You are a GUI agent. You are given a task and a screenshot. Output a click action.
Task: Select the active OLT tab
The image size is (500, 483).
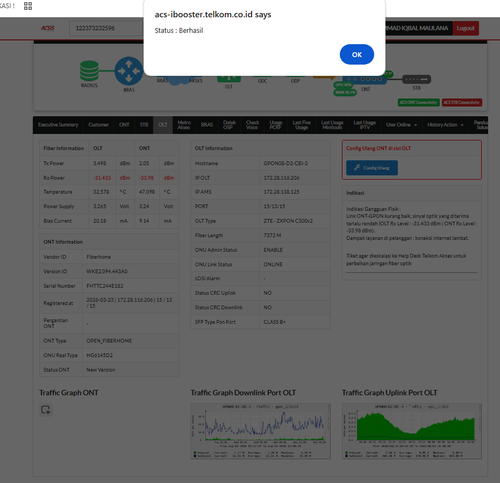coord(163,125)
